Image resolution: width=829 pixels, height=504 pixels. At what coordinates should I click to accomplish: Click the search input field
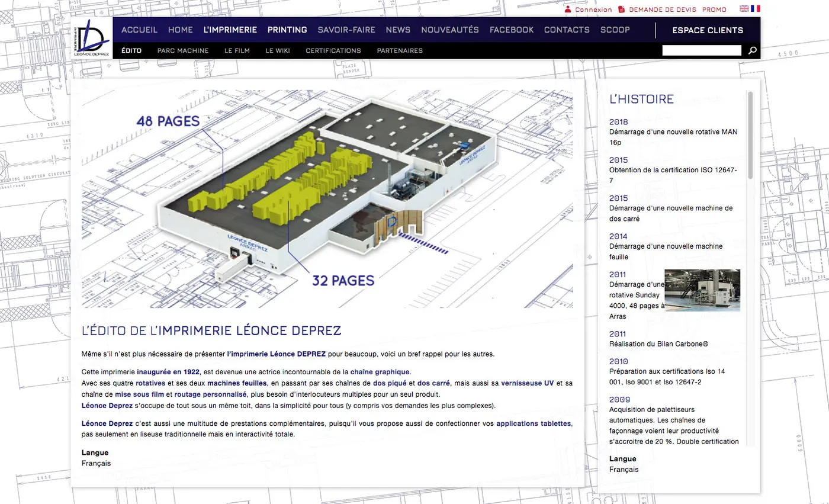pos(702,50)
